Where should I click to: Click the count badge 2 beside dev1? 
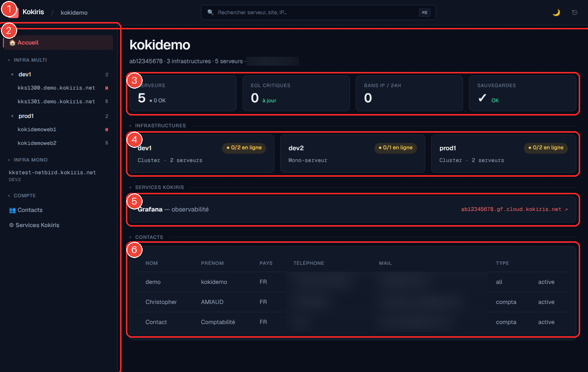pyautogui.click(x=106, y=75)
